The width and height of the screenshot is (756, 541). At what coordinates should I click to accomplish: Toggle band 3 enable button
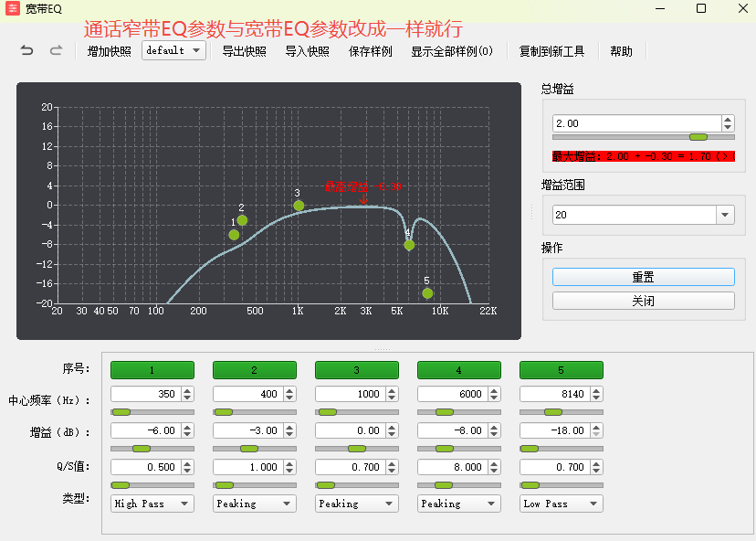click(x=357, y=370)
